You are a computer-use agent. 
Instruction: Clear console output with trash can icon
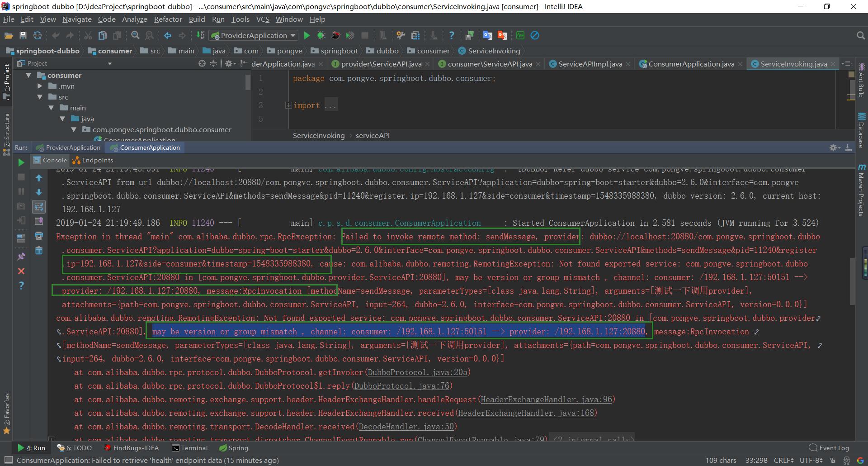coord(39,250)
